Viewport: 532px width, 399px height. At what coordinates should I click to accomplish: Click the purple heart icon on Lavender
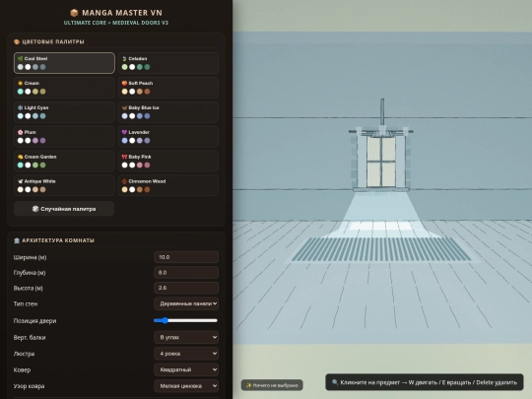(124, 132)
